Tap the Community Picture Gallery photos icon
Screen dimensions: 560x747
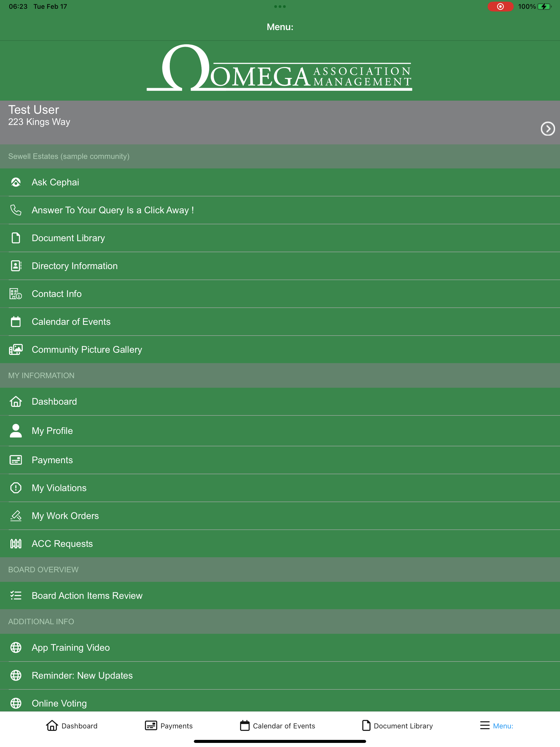[x=16, y=349]
